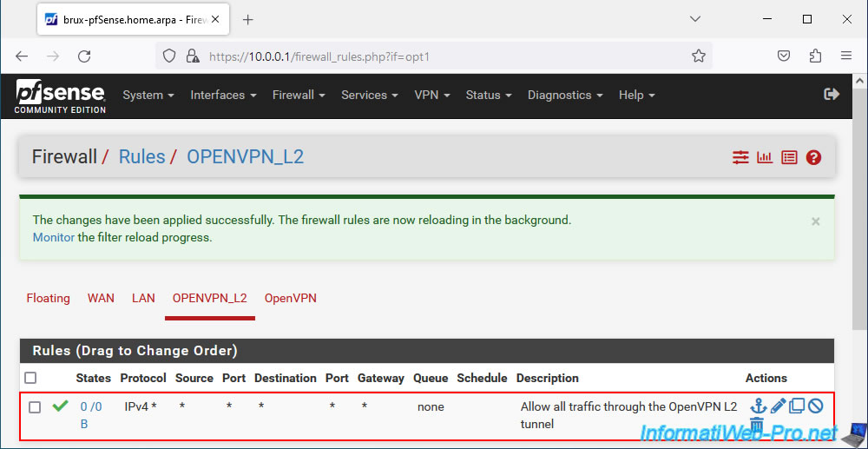Click the 'Schedule' column header

[482, 378]
